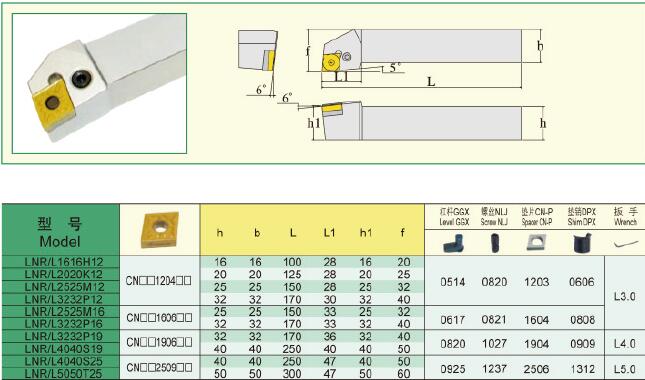Click Level GGX value 0514
Viewport: 645px width, 380px height.
click(x=453, y=282)
